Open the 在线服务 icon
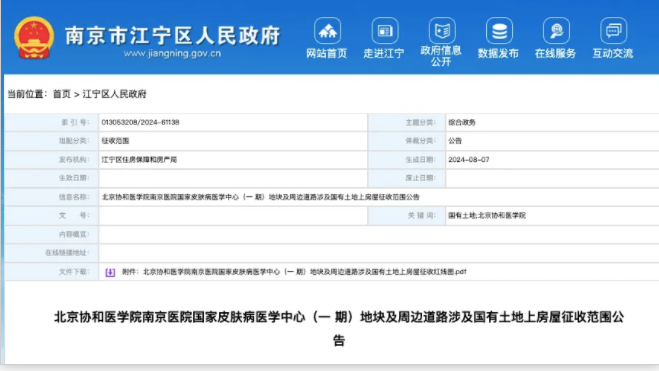The height and width of the screenshot is (371, 659). (x=556, y=31)
